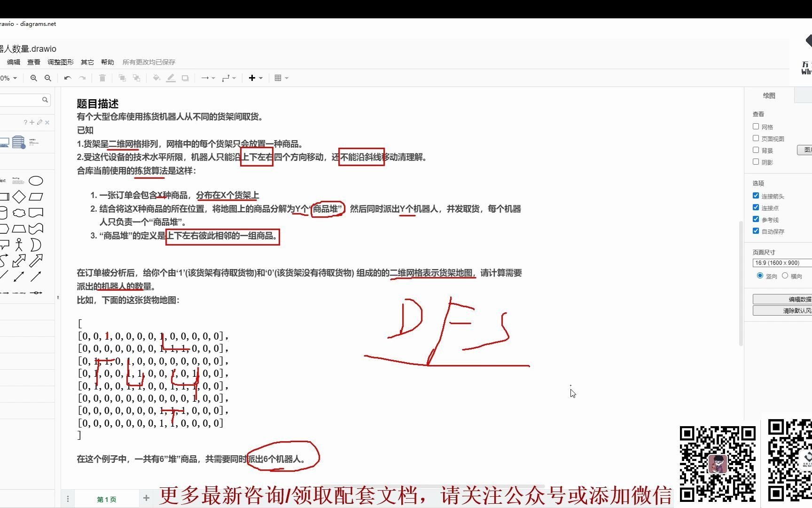The image size is (812, 508).
Task: Select the bidirectional block arrow shape
Action: point(19,260)
